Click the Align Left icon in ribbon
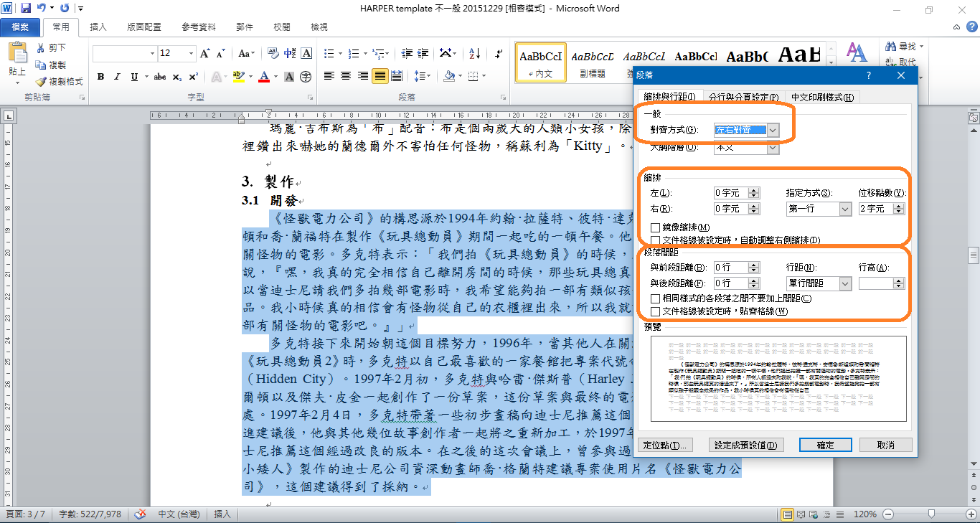 [x=329, y=76]
